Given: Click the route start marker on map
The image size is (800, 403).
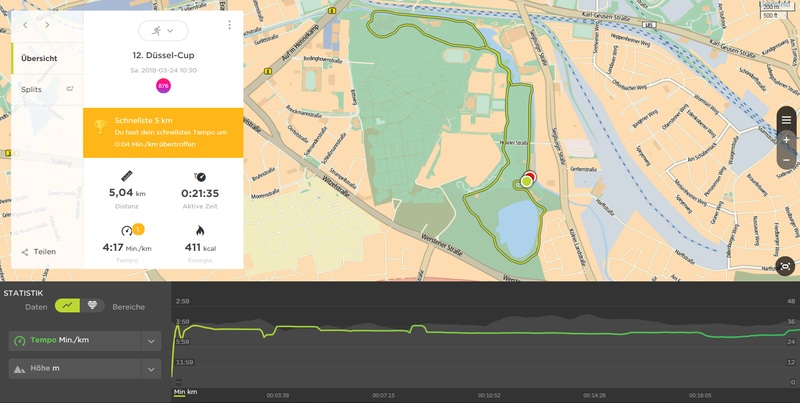Looking at the screenshot, I should tap(526, 182).
